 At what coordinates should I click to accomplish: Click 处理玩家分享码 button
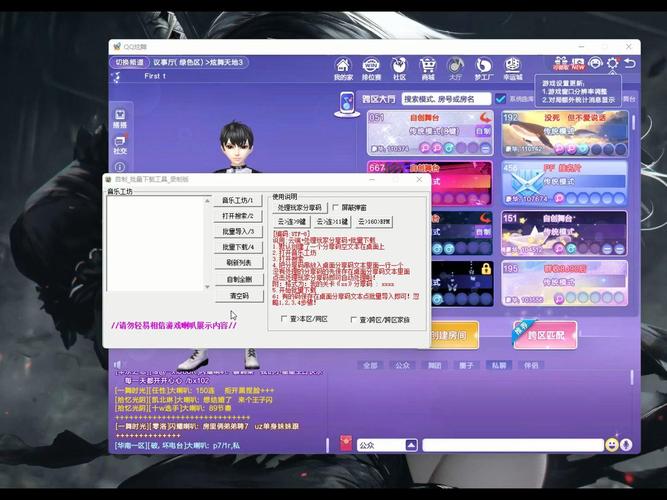(300, 207)
